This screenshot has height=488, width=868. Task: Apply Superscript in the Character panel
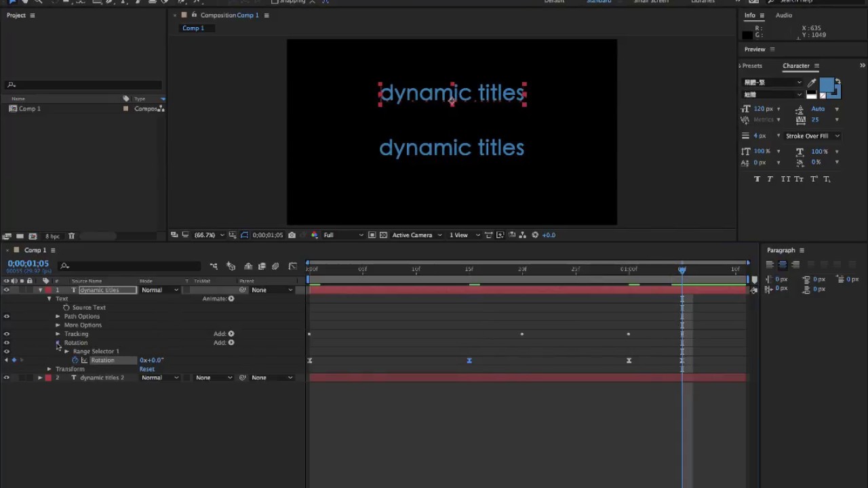click(x=814, y=179)
